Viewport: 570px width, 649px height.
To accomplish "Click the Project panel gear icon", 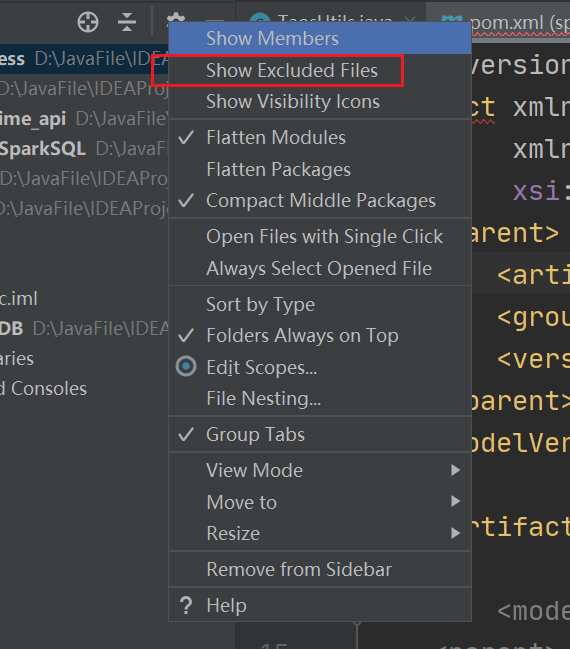I will pos(176,17).
